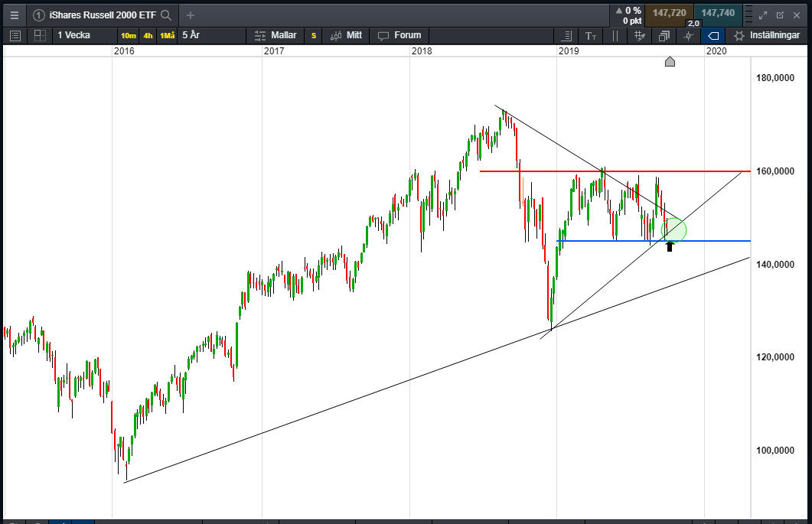Switch to 1Må interval
812x524 pixels.
[x=168, y=35]
